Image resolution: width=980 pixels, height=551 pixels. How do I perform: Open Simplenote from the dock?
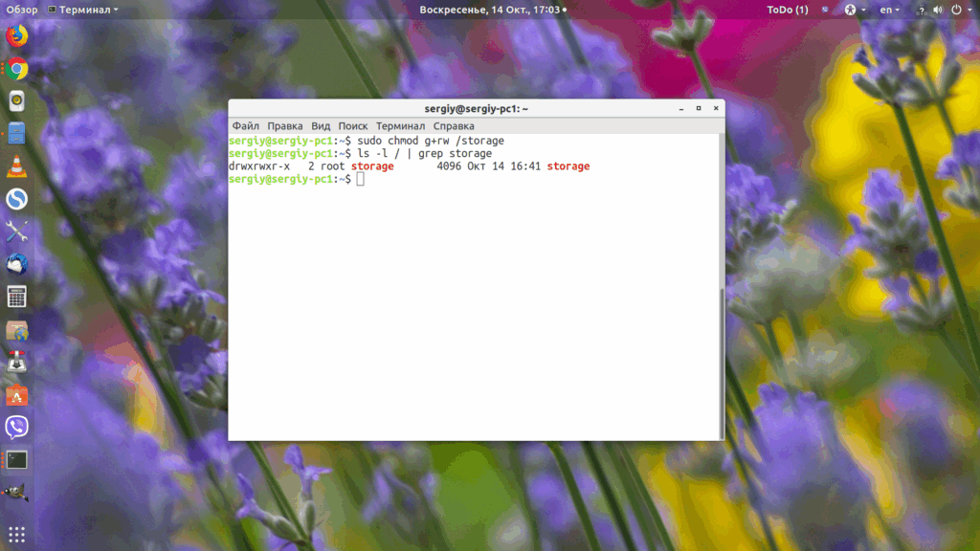pyautogui.click(x=17, y=199)
